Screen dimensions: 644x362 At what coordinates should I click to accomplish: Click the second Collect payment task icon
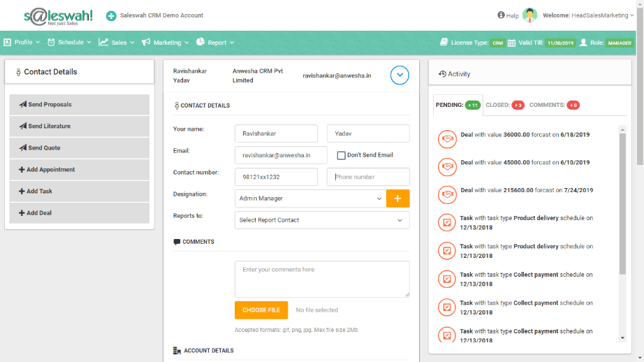[x=447, y=307]
